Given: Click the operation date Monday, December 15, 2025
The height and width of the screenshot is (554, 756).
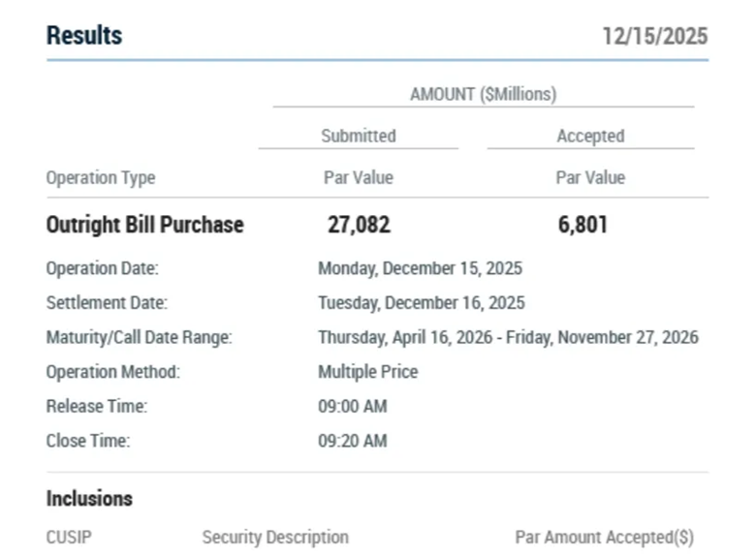Looking at the screenshot, I should point(420,268).
